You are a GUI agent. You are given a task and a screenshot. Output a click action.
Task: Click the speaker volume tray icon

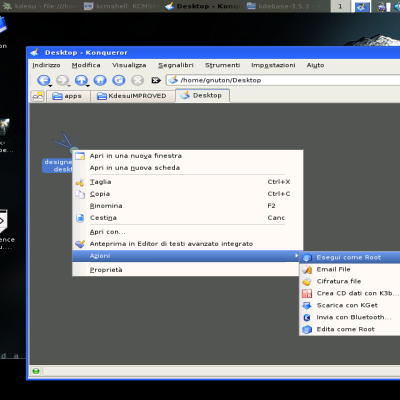click(397, 6)
